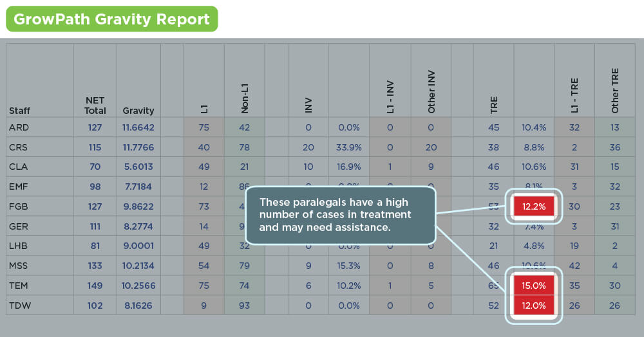
Task: Open the ARD staff row
Action: click(x=19, y=127)
